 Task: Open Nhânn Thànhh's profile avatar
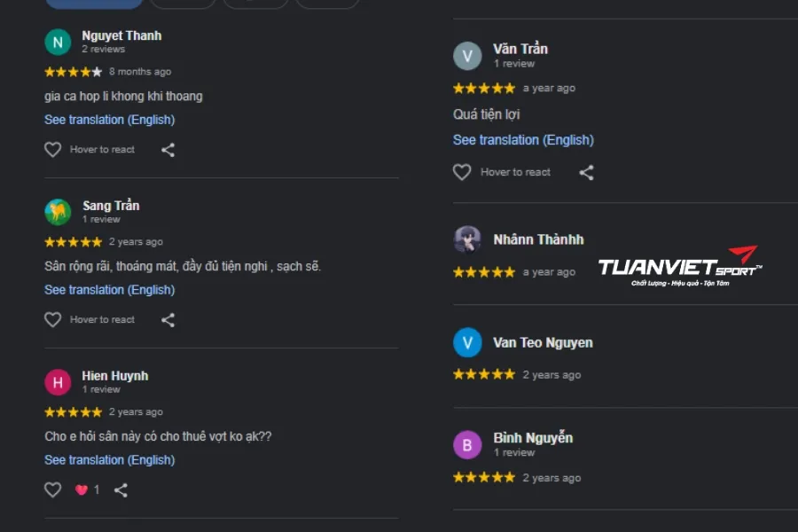[x=467, y=239]
